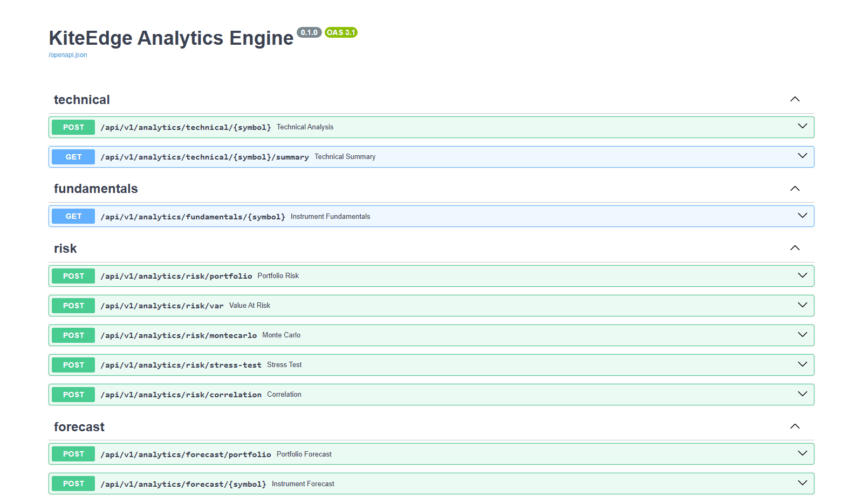863x504 pixels.
Task: Expand the Monte Carlo endpoint arrow
Action: click(x=803, y=335)
